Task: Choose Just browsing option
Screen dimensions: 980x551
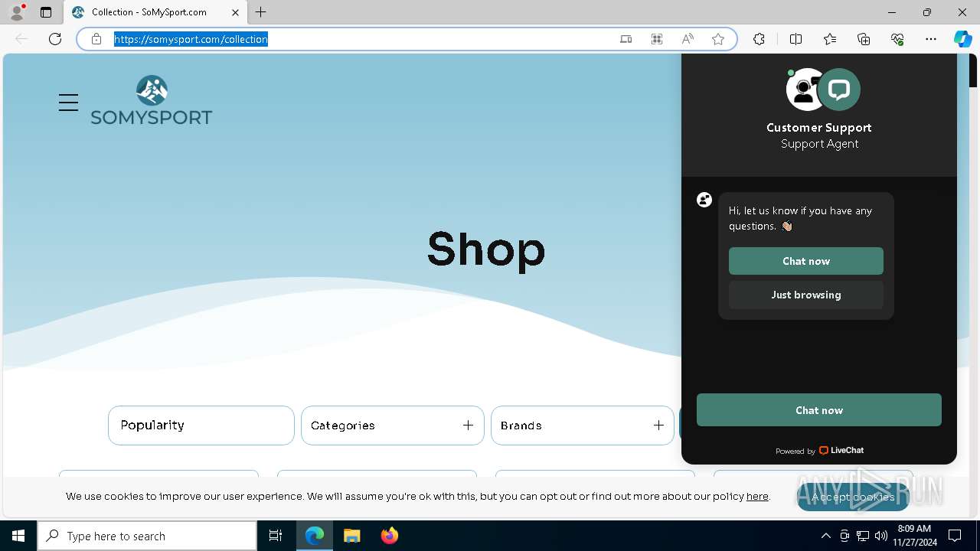Action: click(806, 295)
